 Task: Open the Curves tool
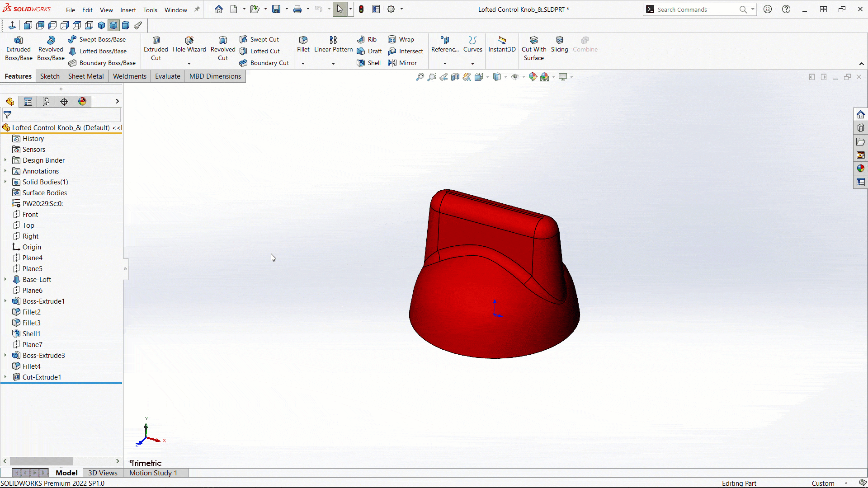click(472, 44)
